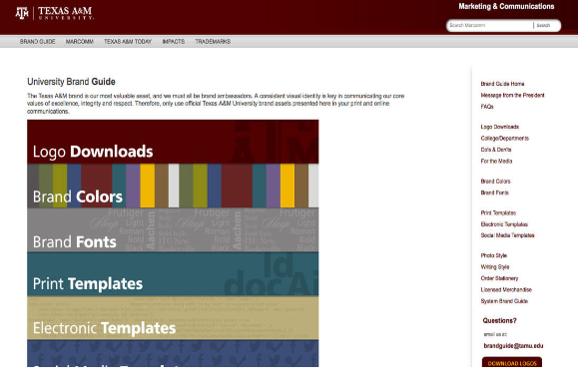Image resolution: width=582 pixels, height=392 pixels.
Task: Open Photo Style sidebar link
Action: pyautogui.click(x=494, y=255)
